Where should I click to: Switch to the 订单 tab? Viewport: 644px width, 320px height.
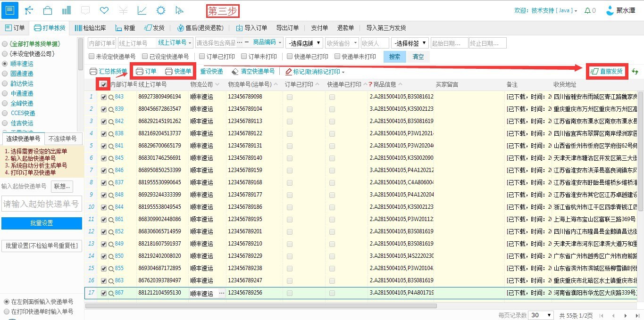pyautogui.click(x=15, y=28)
